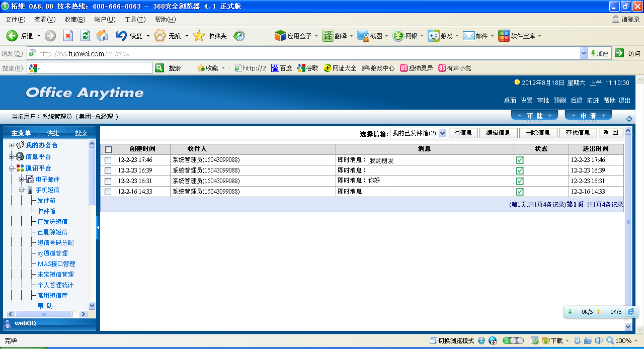Open the 软件宝库 software store icon
This screenshot has width=644, height=349.
coord(504,36)
